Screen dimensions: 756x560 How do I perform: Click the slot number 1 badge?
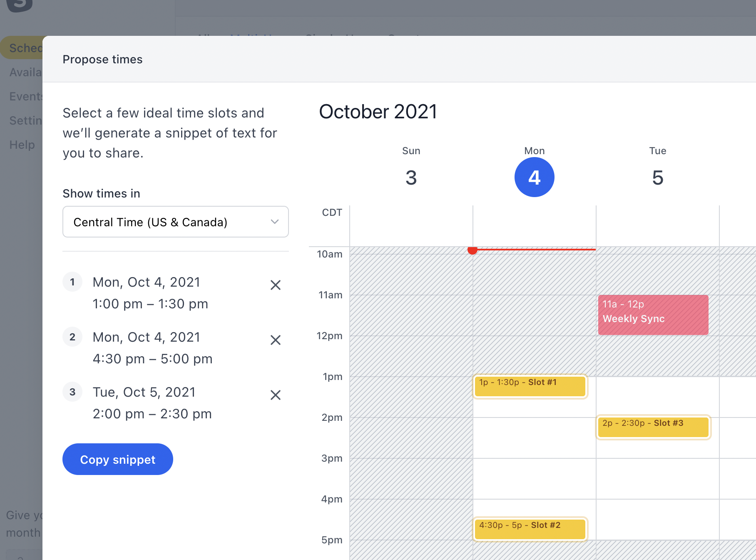(x=72, y=282)
